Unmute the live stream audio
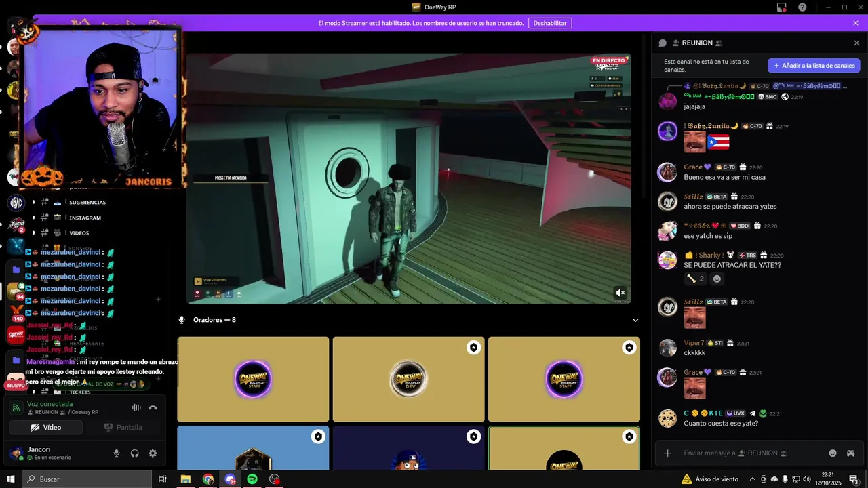The image size is (868, 488). click(x=620, y=293)
